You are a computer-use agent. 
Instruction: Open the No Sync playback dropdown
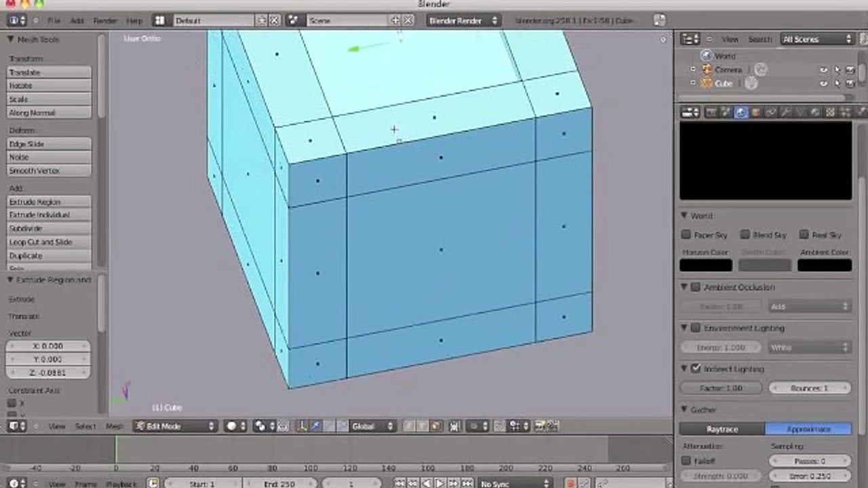(x=514, y=483)
